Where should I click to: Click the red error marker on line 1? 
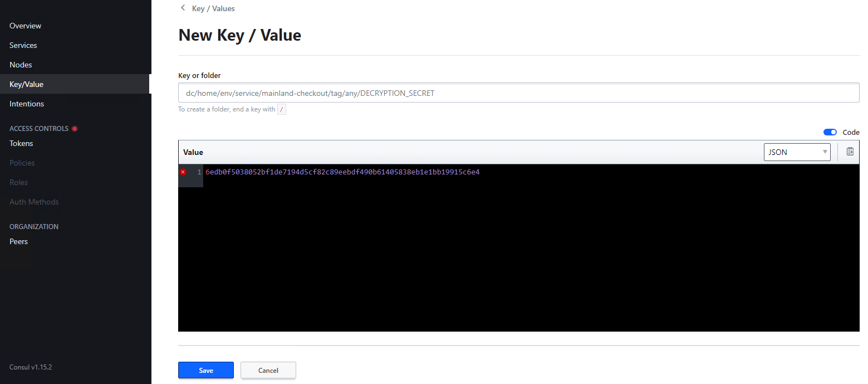183,172
